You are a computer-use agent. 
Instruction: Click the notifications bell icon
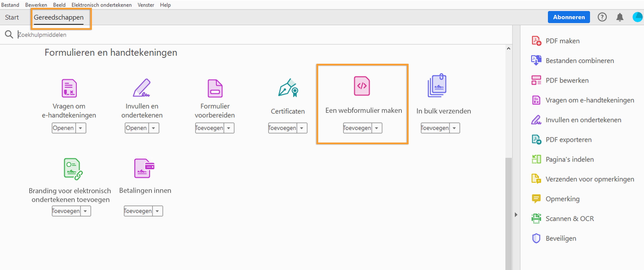(x=620, y=17)
